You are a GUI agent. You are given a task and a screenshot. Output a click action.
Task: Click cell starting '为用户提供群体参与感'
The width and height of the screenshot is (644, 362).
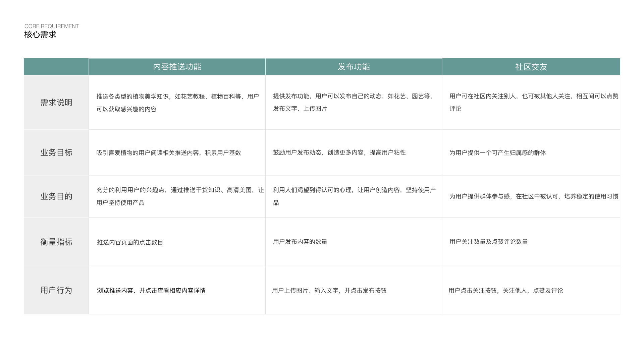pyautogui.click(x=531, y=196)
